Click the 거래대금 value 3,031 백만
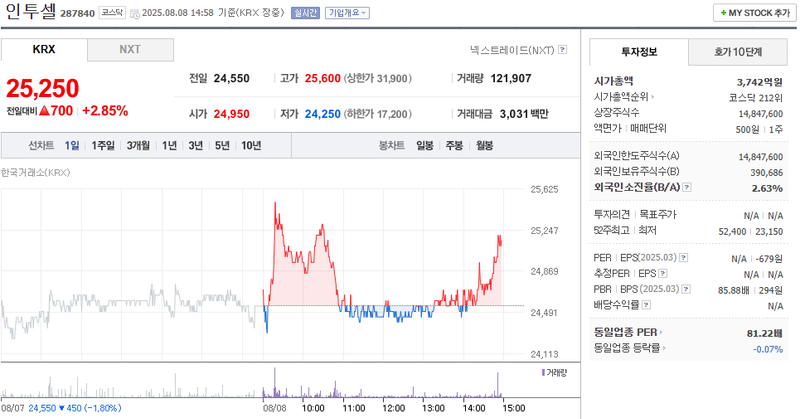Viewport: 800px width, 419px height. pos(524,114)
